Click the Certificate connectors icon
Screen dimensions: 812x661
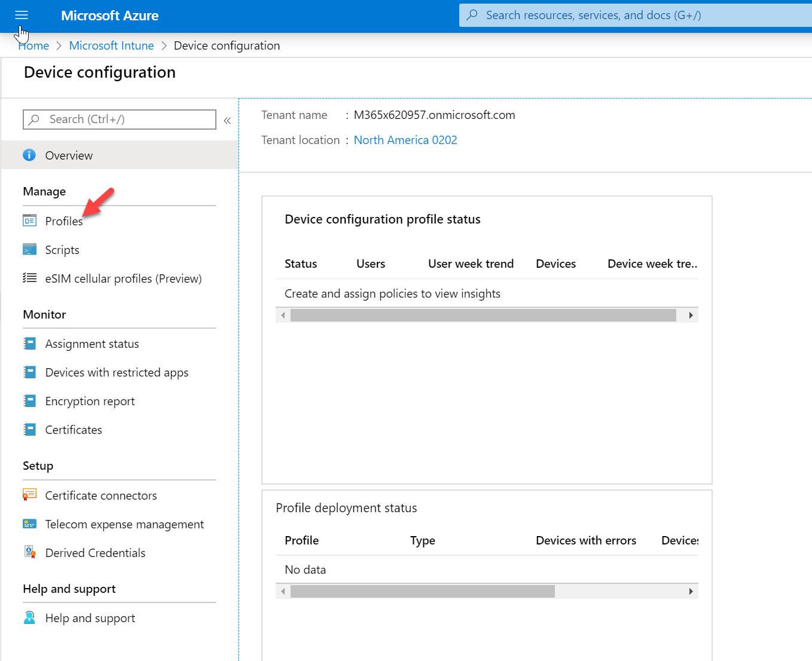pyautogui.click(x=29, y=495)
